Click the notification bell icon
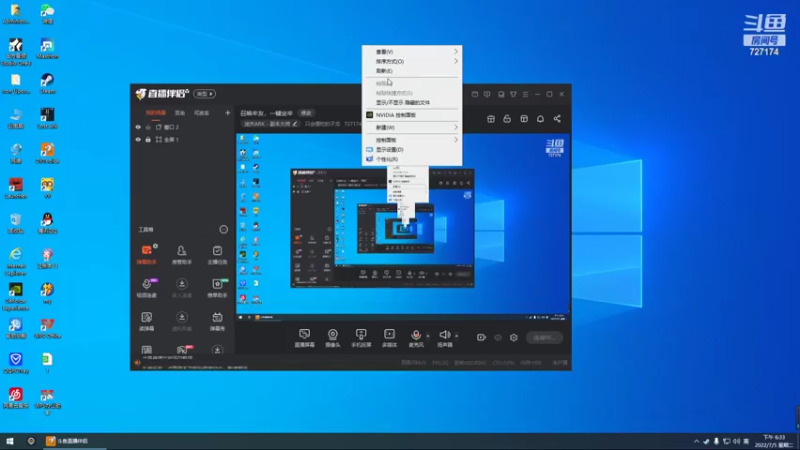Screen dimensions: 800x450 [540, 119]
